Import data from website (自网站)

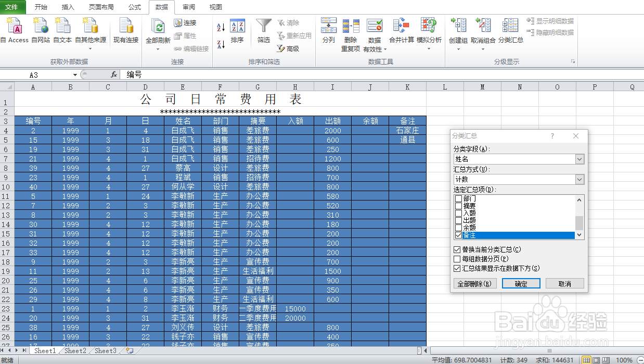pos(41,30)
